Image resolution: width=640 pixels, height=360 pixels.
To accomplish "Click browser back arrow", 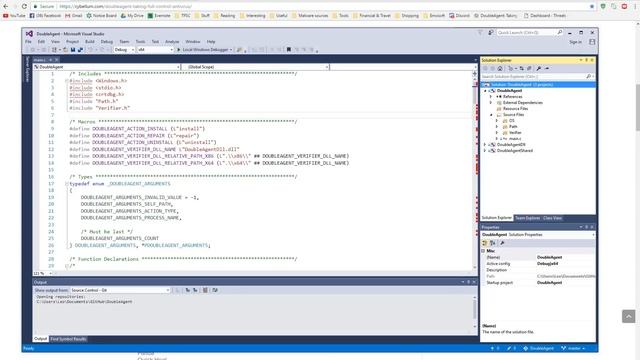I will tap(6, 7).
